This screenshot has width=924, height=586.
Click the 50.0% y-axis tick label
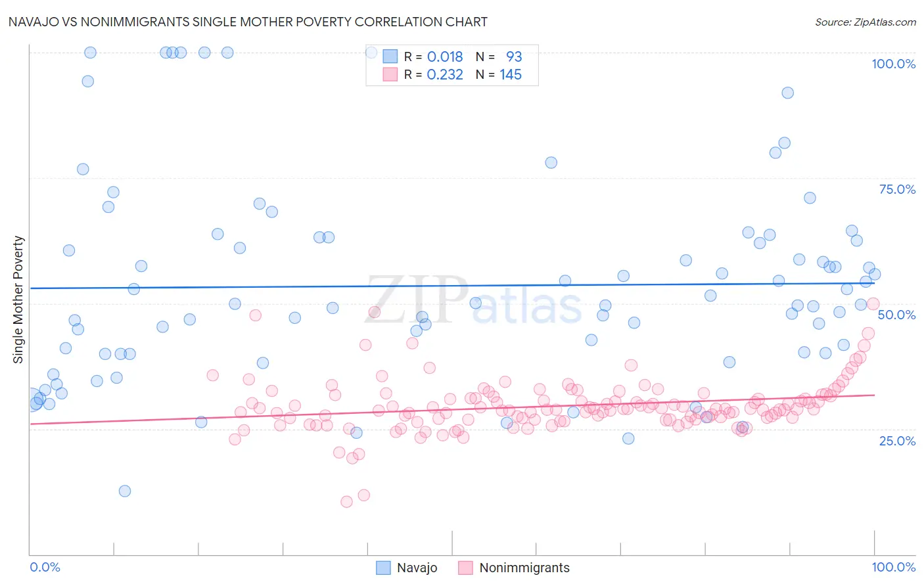pos(896,315)
